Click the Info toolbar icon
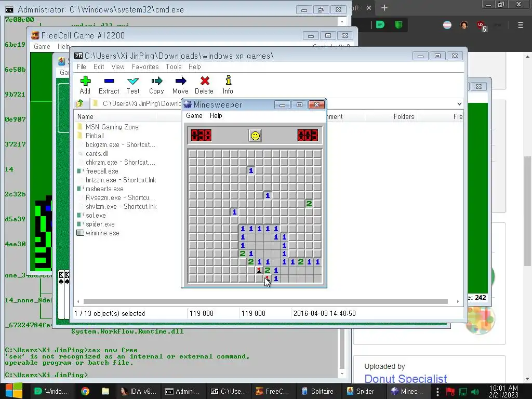The width and height of the screenshot is (532, 399). (228, 85)
